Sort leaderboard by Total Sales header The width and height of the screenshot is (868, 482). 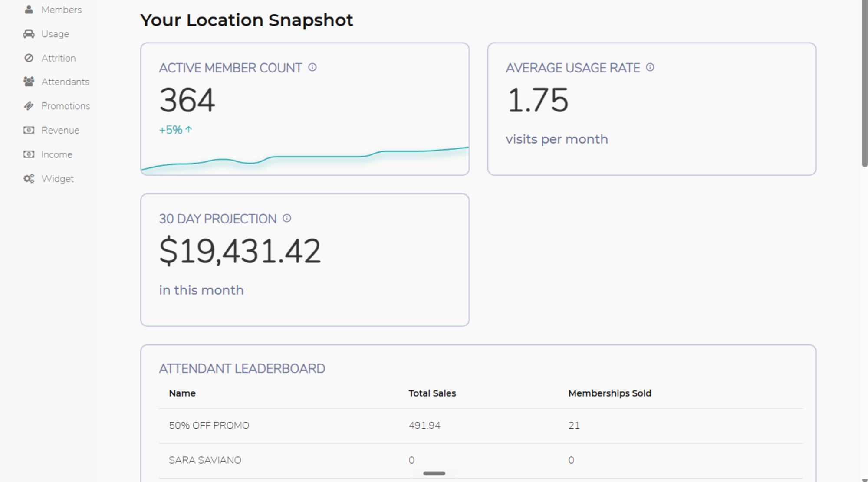pyautogui.click(x=432, y=393)
